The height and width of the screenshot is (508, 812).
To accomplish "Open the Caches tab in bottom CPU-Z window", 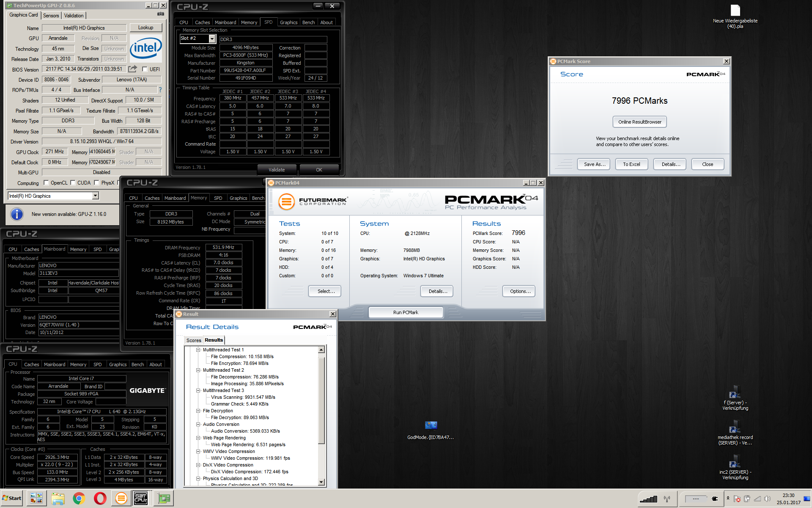I will click(x=31, y=364).
